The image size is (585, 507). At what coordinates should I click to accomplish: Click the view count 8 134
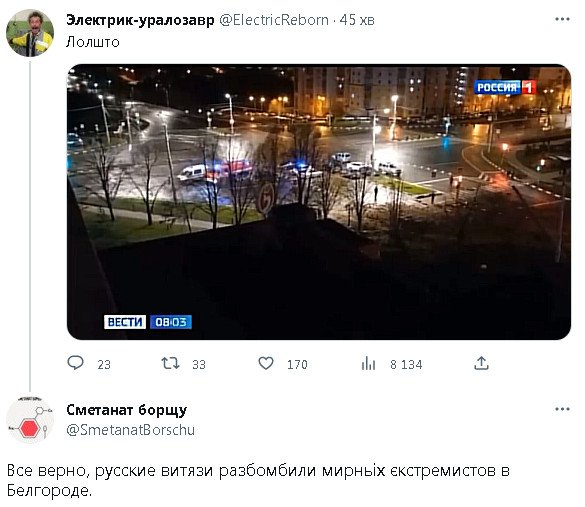406,364
